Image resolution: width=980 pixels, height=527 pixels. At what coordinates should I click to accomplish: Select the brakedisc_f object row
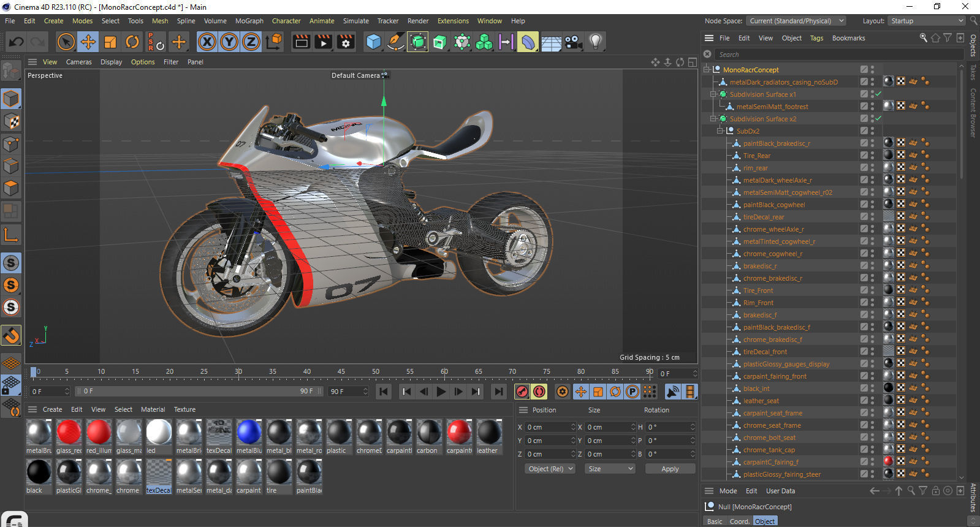760,315
